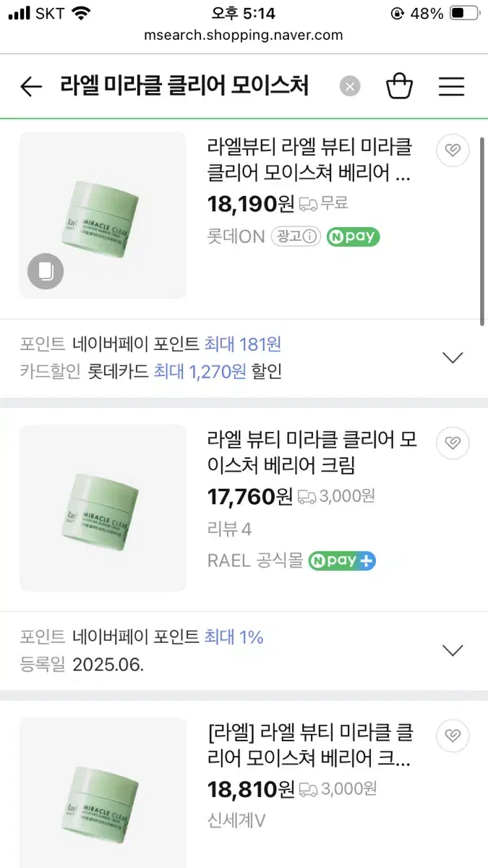This screenshot has width=488, height=868.
Task: Open the shopping bag cart icon
Action: 400,85
